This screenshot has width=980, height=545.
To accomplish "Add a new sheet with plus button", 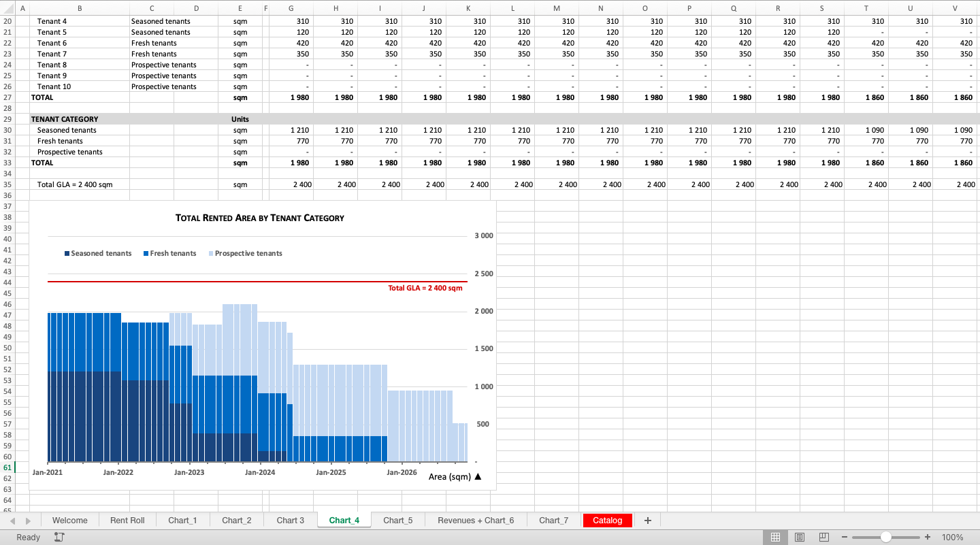I will (647, 520).
